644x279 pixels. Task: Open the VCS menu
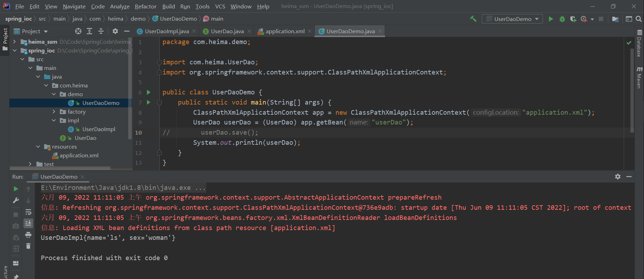coord(220,6)
